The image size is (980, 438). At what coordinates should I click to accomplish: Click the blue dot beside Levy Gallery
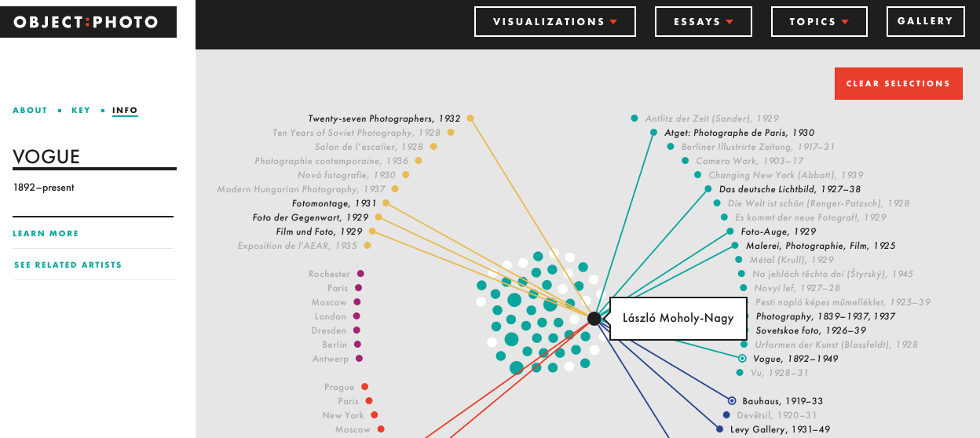tap(719, 429)
